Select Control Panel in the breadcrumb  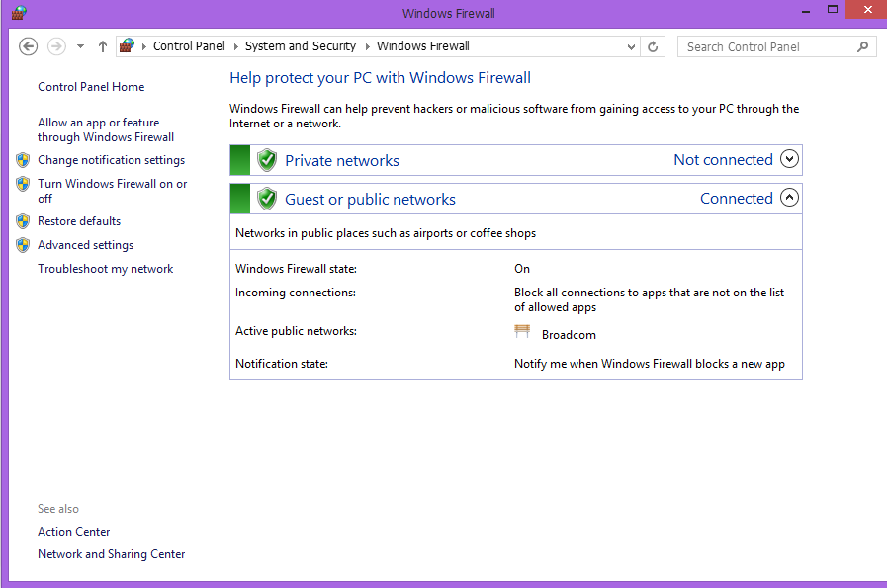point(189,46)
